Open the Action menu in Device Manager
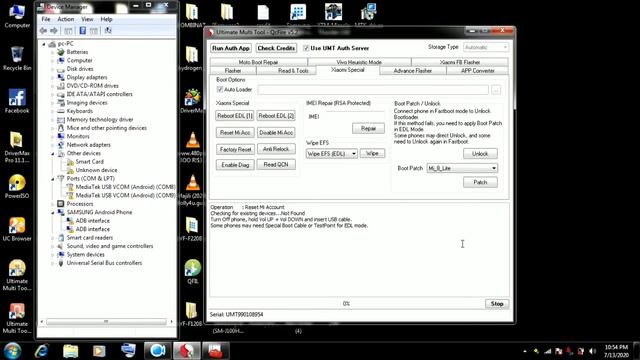This screenshot has height=360, width=640. click(66, 19)
